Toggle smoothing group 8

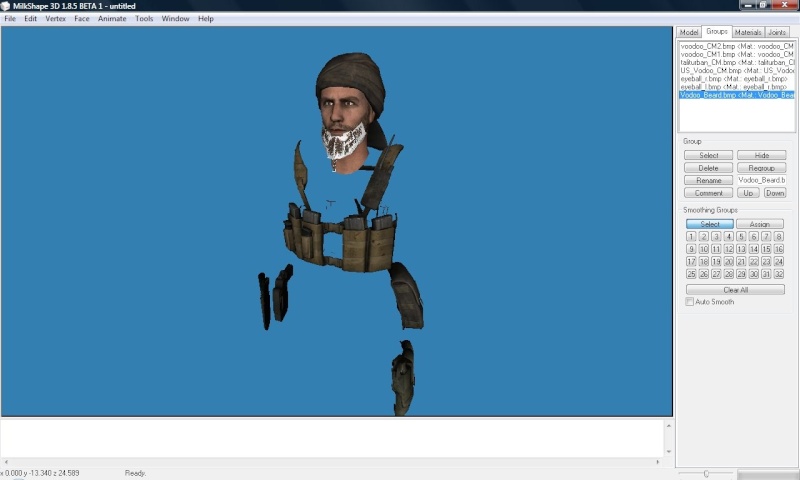[x=779, y=236]
